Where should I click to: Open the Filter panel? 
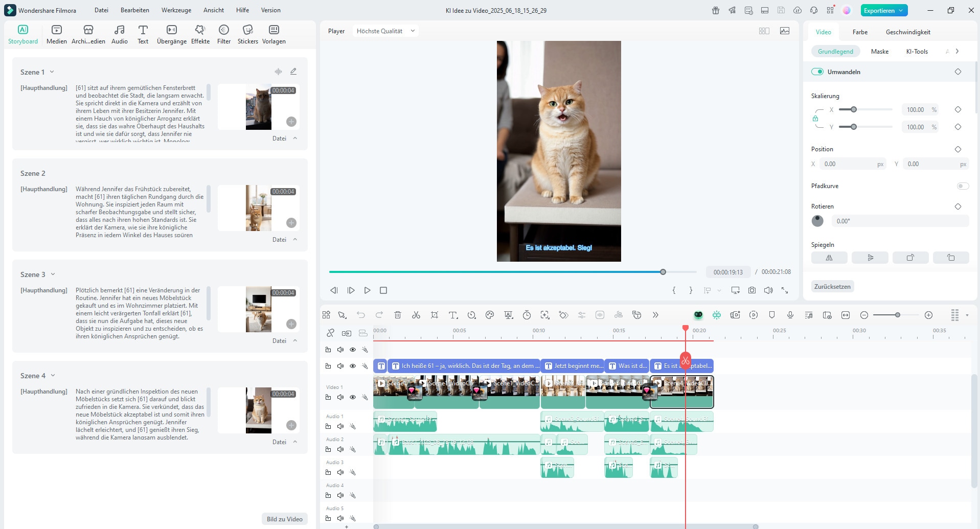pyautogui.click(x=224, y=34)
